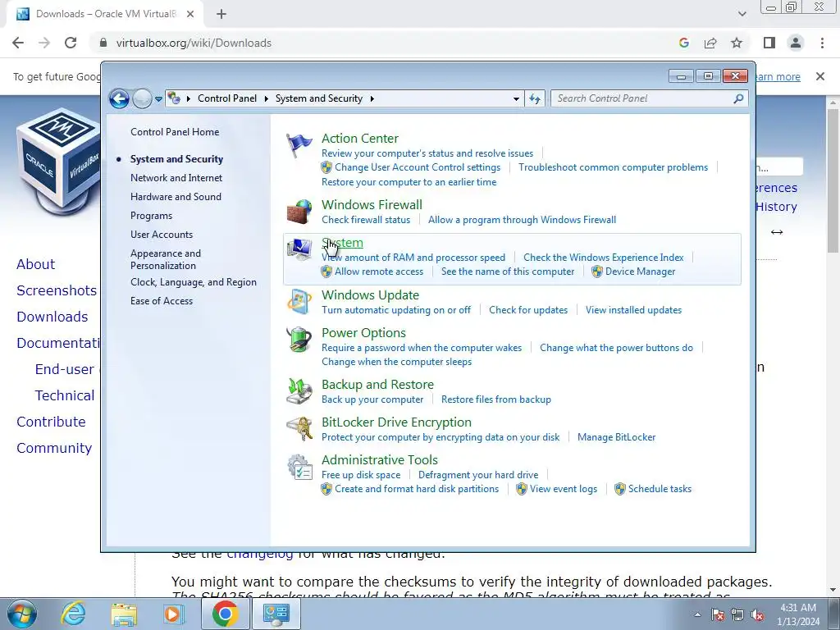Open Chrome tab search dropdown arrow
This screenshot has height=630, width=840.
742,14
